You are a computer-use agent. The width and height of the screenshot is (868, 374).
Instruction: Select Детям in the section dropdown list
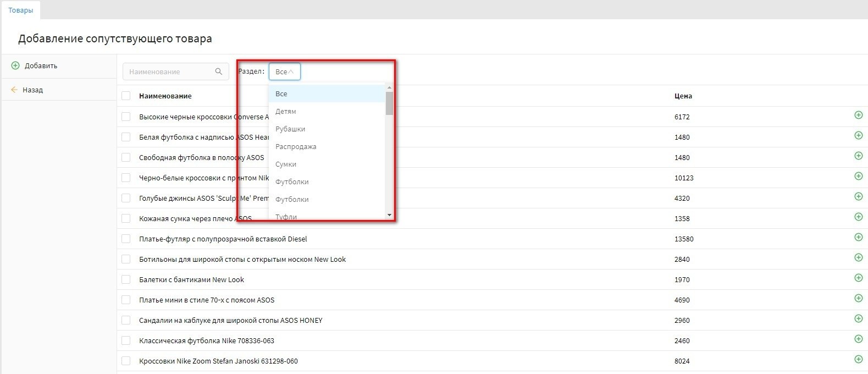(286, 112)
